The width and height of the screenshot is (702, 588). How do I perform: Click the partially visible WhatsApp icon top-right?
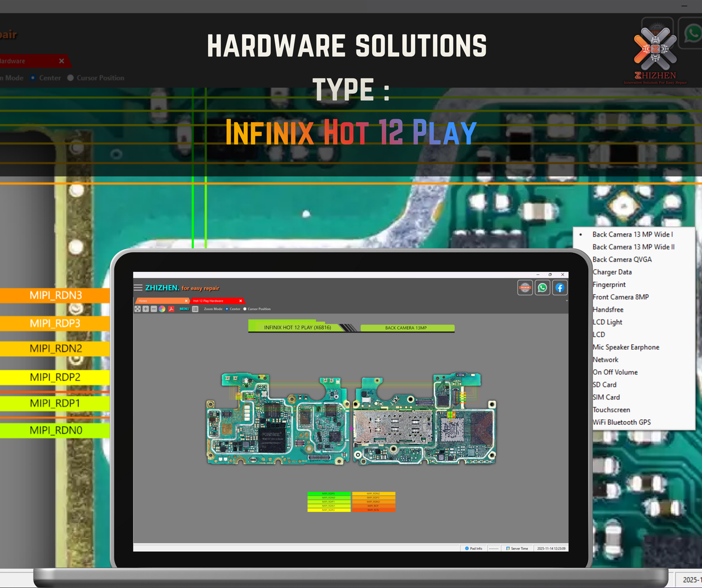(692, 34)
